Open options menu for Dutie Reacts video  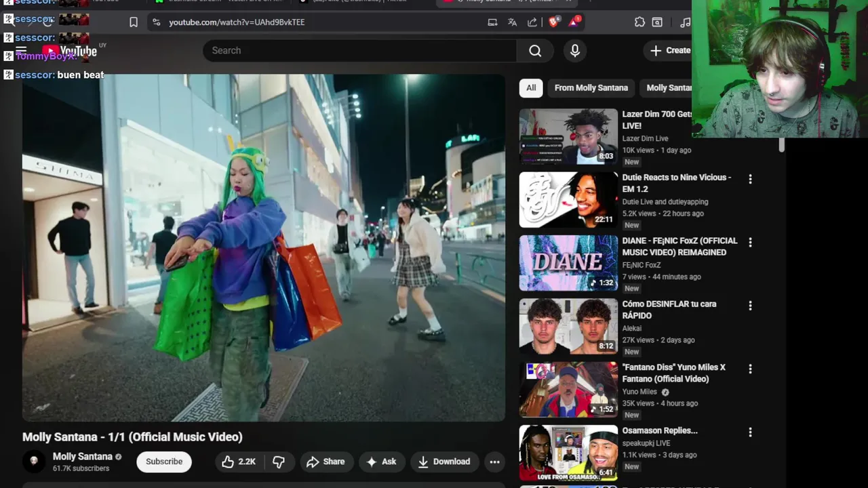750,179
